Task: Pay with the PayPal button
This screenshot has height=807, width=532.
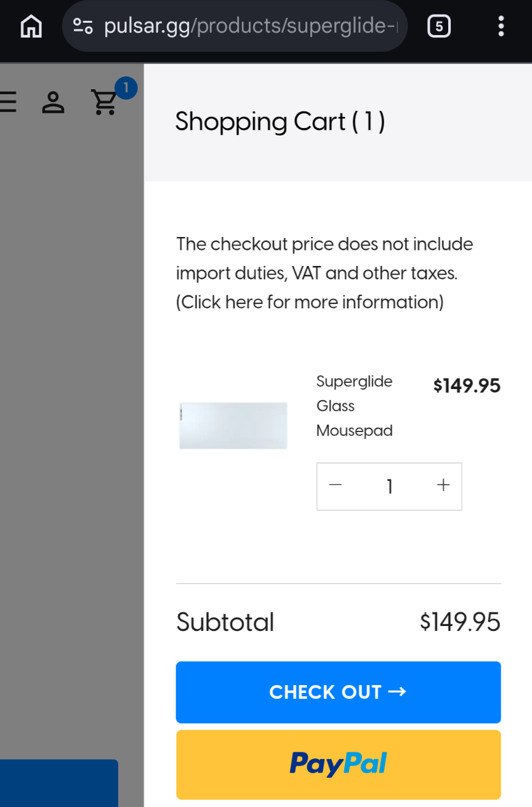Action: click(x=338, y=765)
